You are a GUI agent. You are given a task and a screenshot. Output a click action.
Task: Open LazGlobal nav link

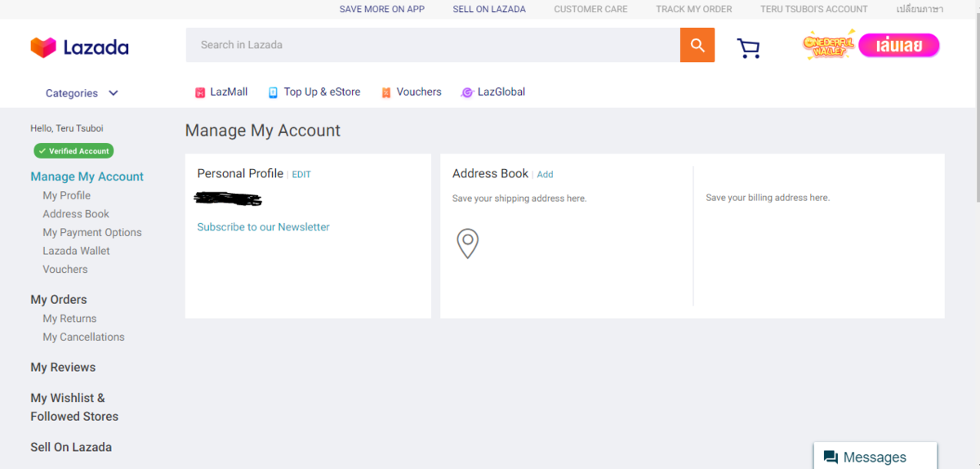[x=501, y=92]
